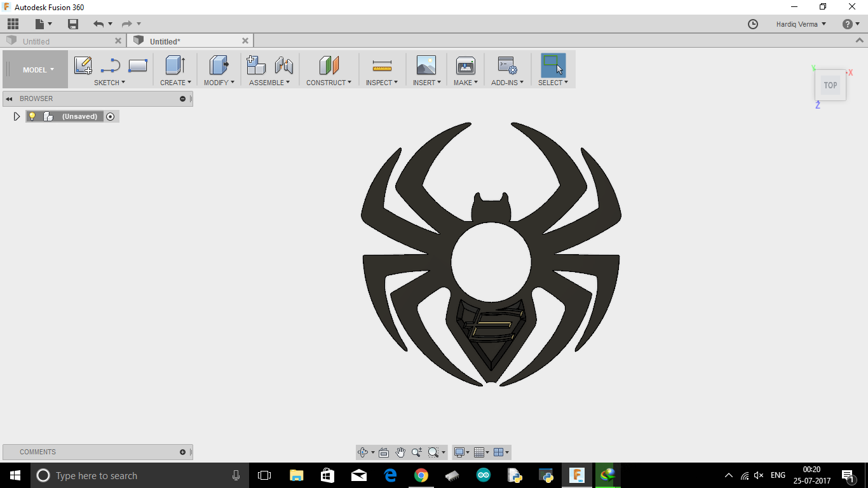
Task: Open the SELECT dropdown menu
Action: tap(553, 83)
